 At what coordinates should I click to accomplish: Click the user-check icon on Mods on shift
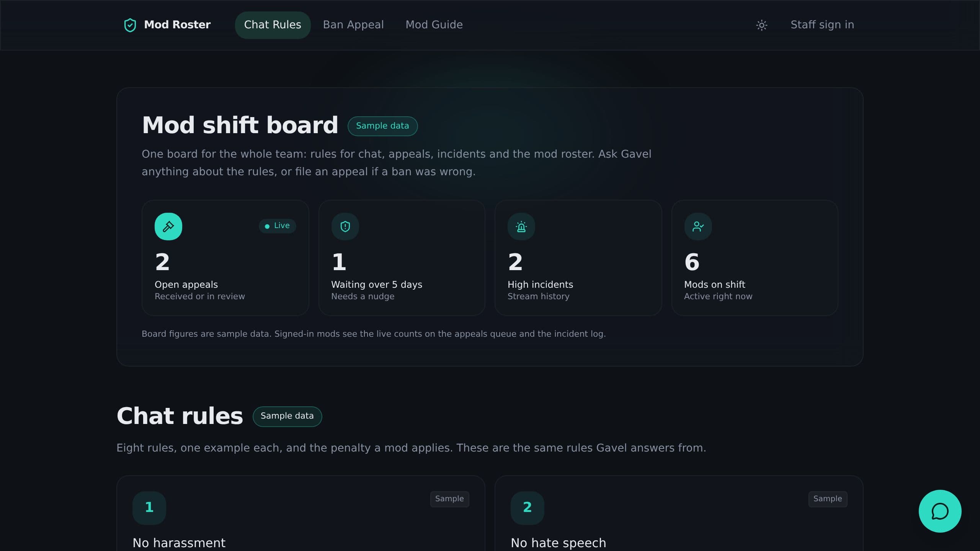698,227
